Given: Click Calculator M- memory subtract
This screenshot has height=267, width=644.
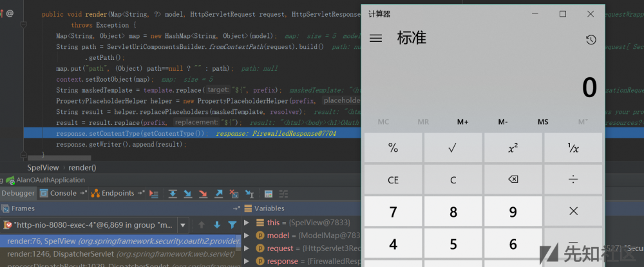Looking at the screenshot, I should pos(503,122).
